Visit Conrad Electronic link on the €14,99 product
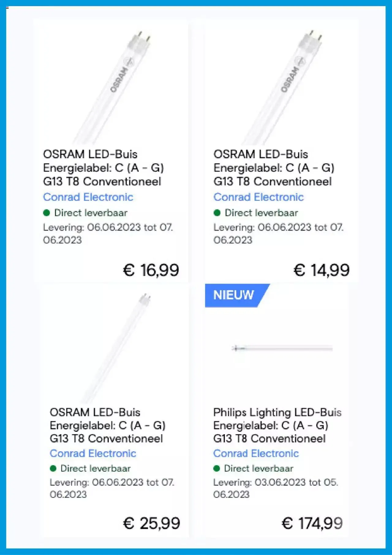 tap(258, 197)
